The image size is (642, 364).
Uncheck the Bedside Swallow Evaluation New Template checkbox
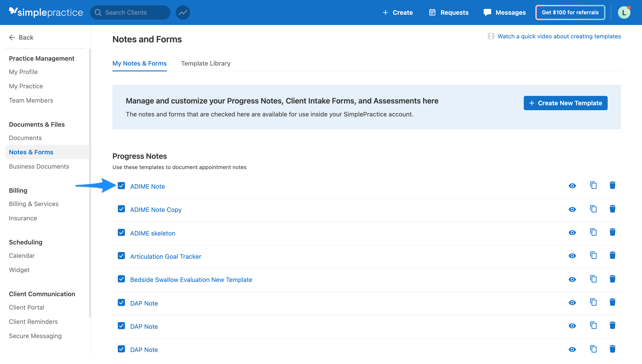click(121, 279)
